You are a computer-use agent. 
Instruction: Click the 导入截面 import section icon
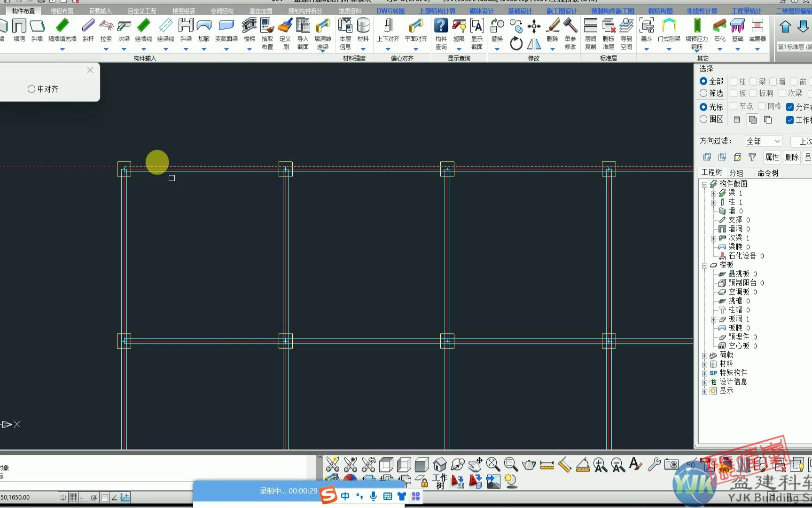(x=303, y=33)
